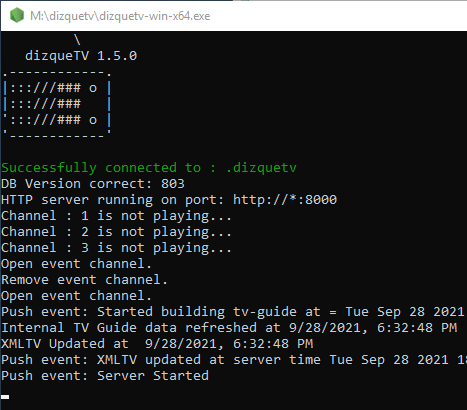The width and height of the screenshot is (467, 410).
Task: Click 'DB Version correct: 803' line
Action: [93, 184]
